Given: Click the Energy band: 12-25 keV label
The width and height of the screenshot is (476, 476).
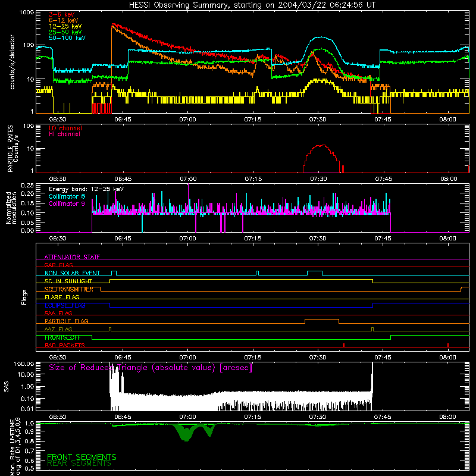Looking at the screenshot, I should tap(86, 189).
